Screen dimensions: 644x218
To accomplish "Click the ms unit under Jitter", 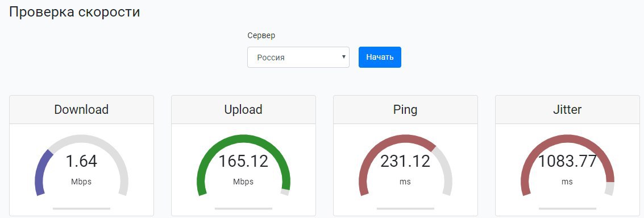I will [x=567, y=182].
